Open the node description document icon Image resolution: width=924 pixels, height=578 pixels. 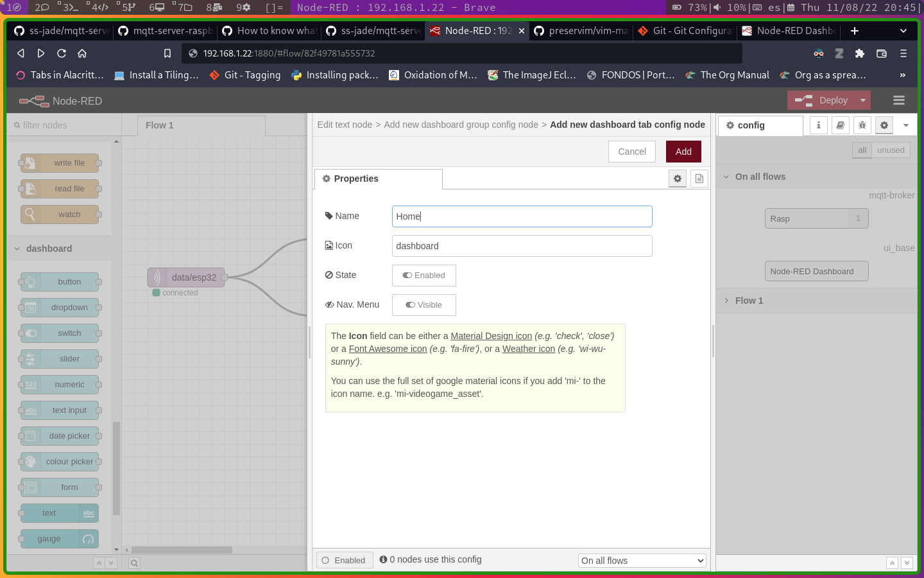[x=699, y=179]
